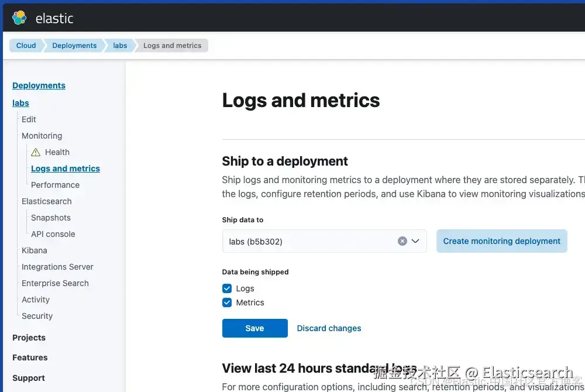Viewport: 585px width, 392px height.
Task: Go to Deployments breadcrumb
Action: [74, 46]
